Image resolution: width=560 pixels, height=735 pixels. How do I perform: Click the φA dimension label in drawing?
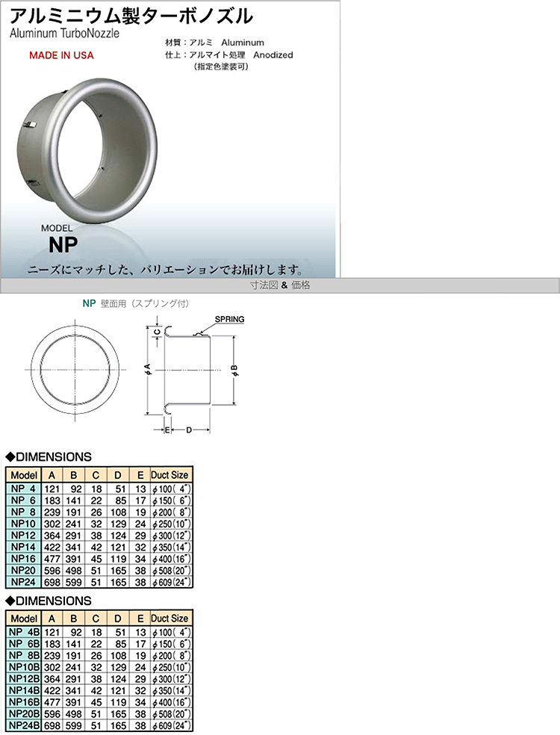pyautogui.click(x=147, y=370)
